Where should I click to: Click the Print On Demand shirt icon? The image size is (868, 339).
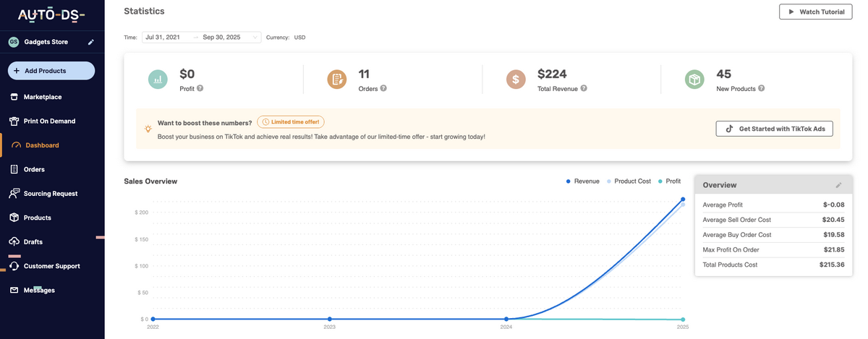tap(14, 121)
